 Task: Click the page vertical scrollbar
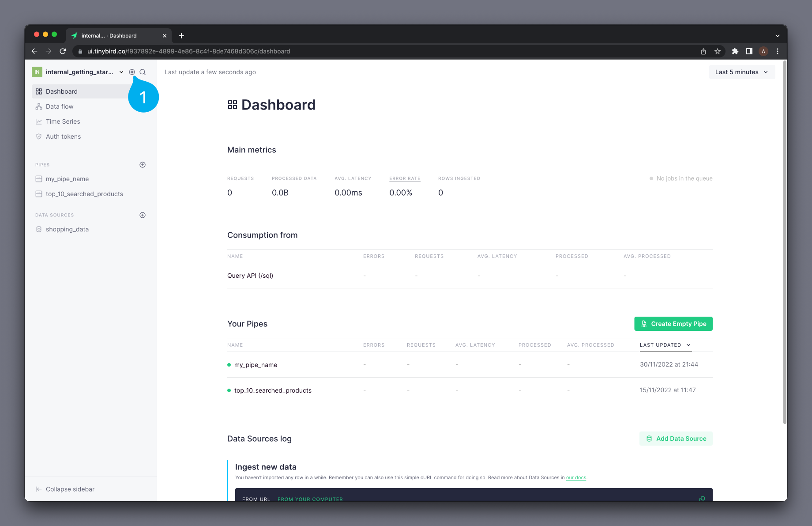tap(785, 243)
